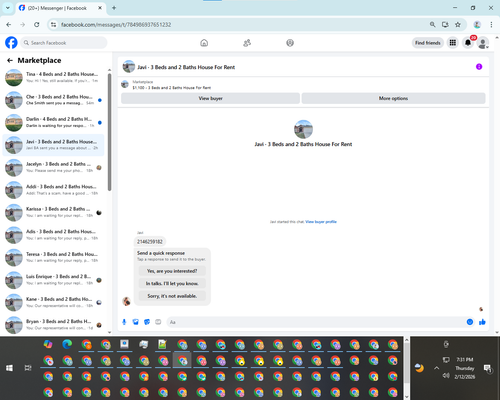
Task: Open Bryan 3 Beds and 2 Baths conversation
Action: point(53,324)
